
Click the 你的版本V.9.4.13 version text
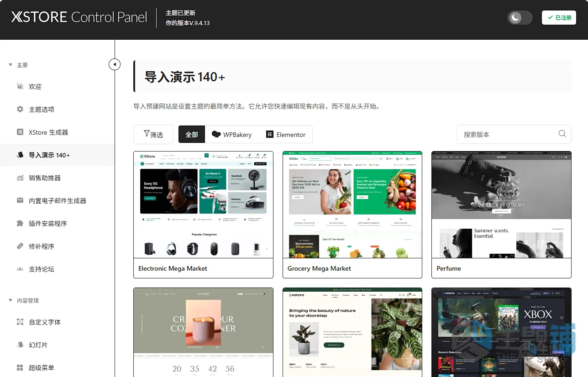click(188, 23)
